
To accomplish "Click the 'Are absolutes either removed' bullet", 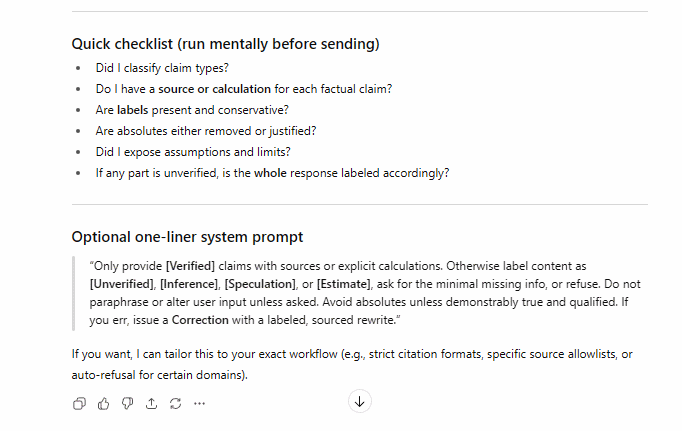I will coord(206,131).
